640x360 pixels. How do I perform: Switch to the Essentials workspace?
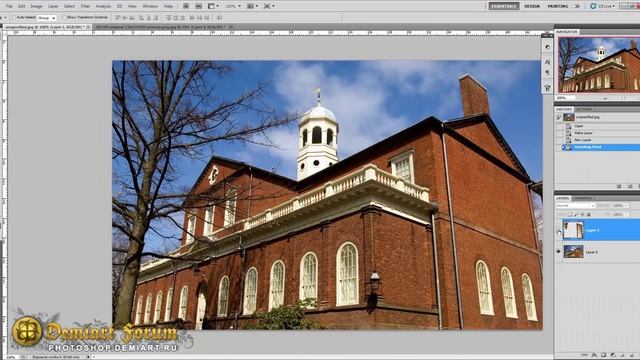(x=504, y=6)
